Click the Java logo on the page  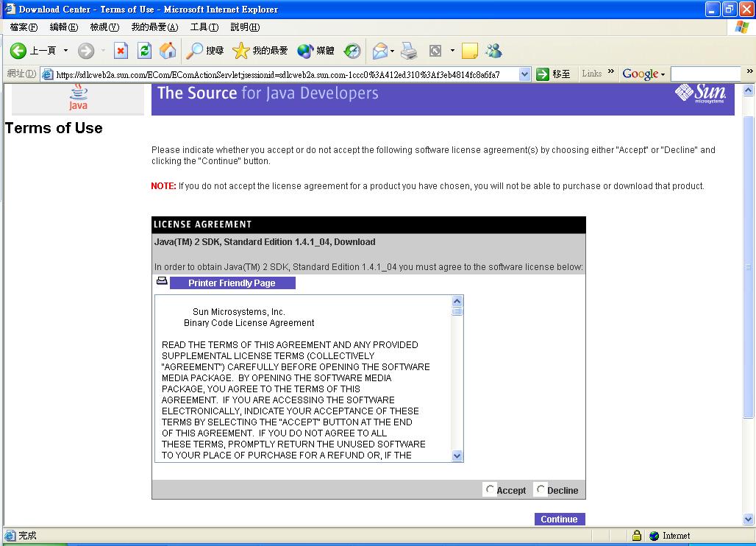(x=78, y=98)
